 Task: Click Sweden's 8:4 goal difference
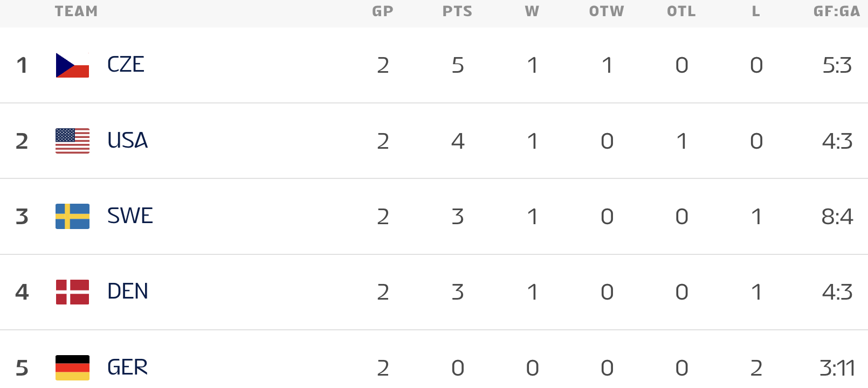(x=837, y=217)
